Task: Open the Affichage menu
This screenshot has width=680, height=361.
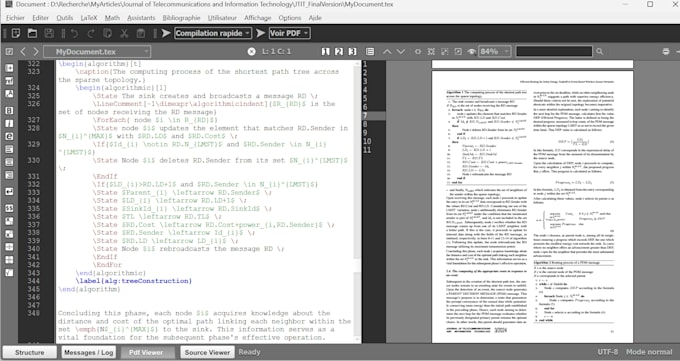Action: 258,18
